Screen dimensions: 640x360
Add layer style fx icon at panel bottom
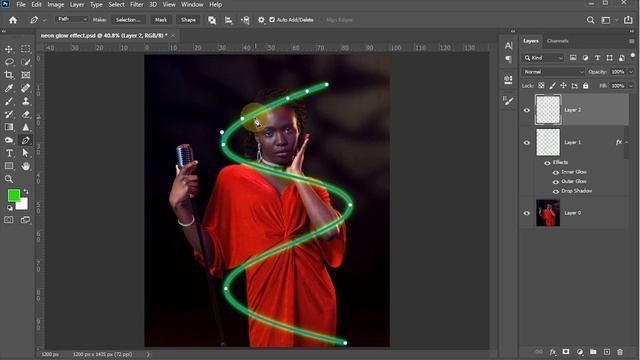click(x=553, y=352)
